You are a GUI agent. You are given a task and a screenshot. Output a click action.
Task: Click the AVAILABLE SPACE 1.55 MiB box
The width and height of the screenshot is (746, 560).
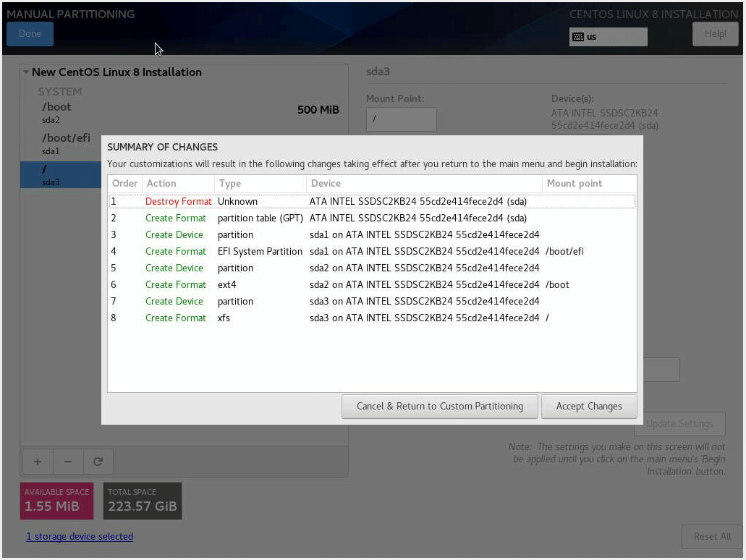coord(56,501)
